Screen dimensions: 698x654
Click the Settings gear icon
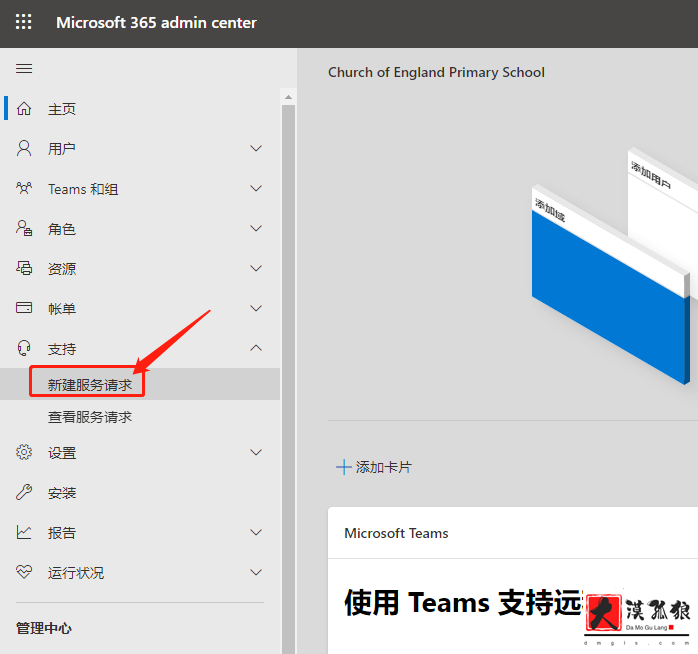(25, 452)
